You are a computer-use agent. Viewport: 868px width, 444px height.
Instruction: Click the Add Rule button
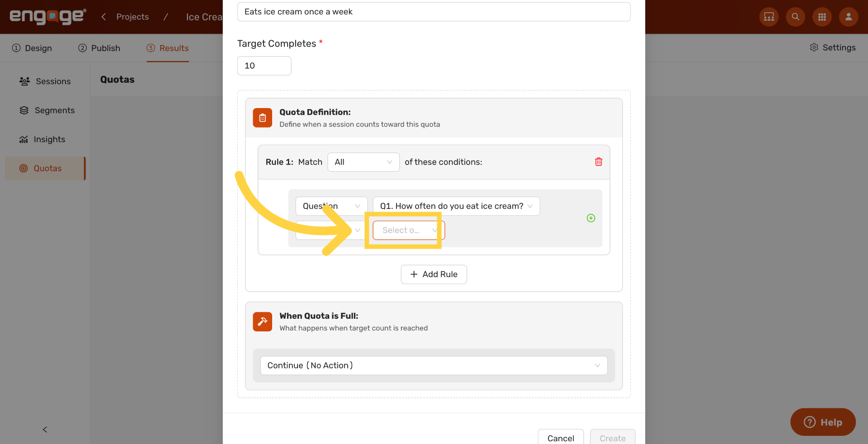(434, 274)
